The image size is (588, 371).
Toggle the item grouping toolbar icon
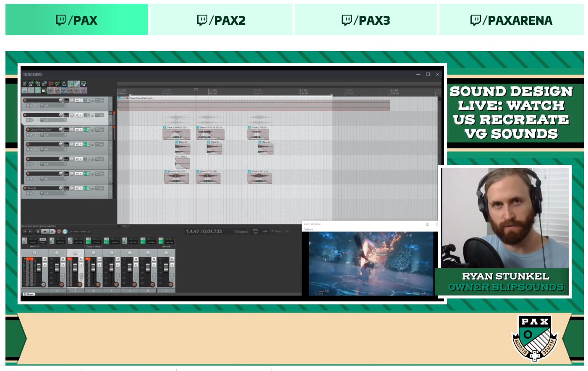(77, 84)
